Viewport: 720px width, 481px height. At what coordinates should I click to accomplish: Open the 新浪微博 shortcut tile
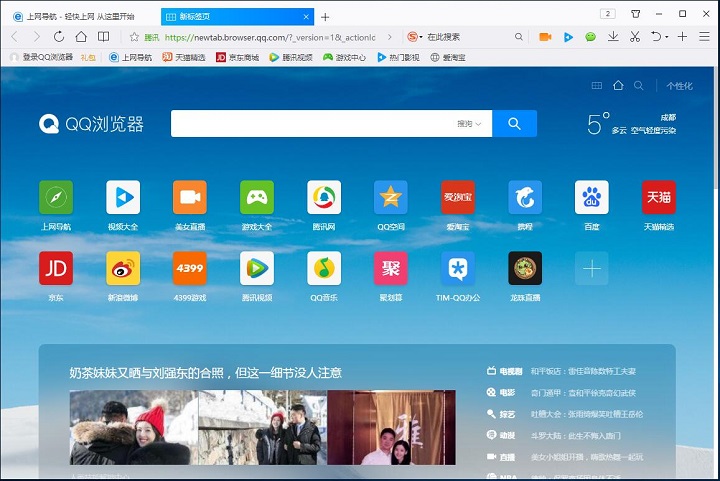click(123, 268)
